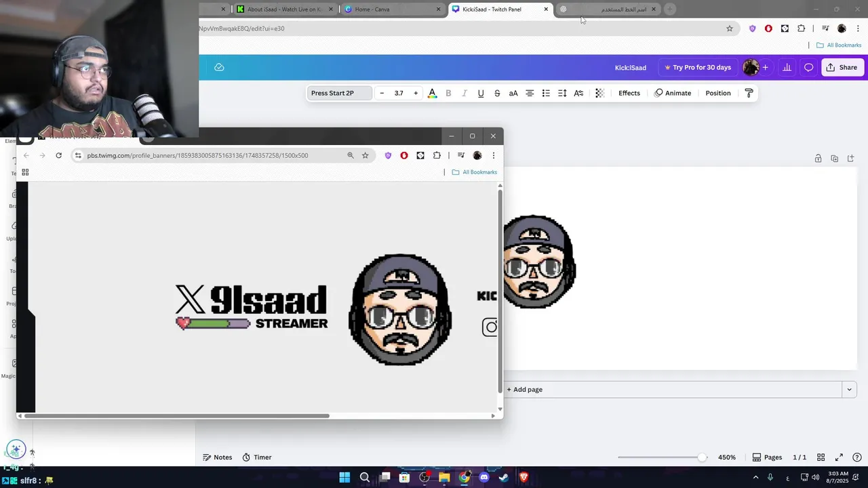
Task: Add a new page via top-right page icon
Action: (x=850, y=159)
